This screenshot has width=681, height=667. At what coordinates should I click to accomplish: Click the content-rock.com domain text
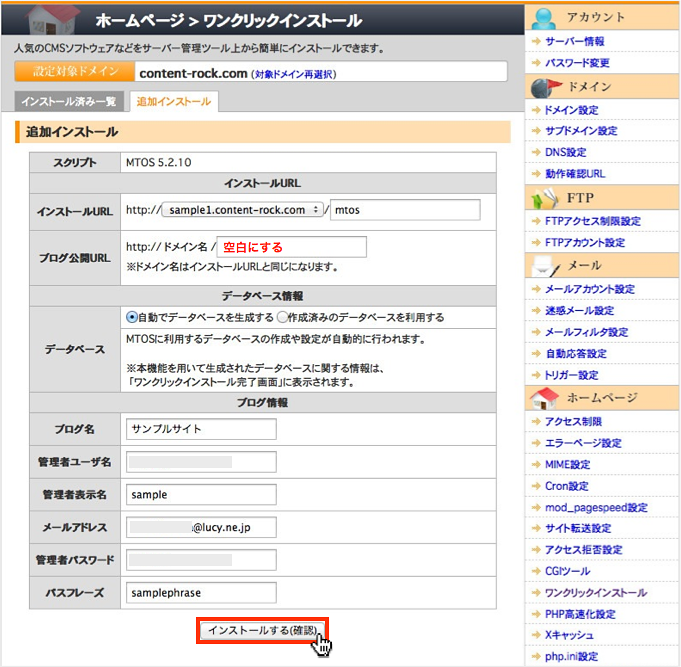tap(193, 73)
